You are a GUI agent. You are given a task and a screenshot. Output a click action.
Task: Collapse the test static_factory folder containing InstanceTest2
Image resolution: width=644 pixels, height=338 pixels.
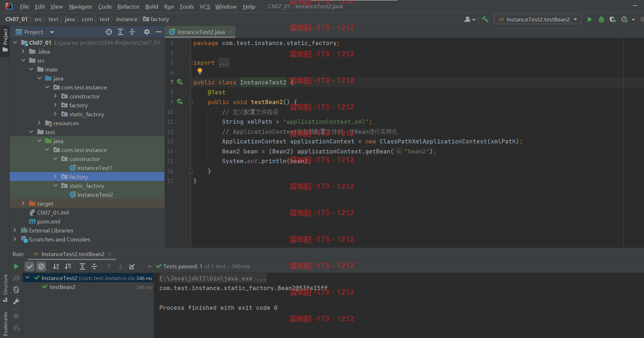[55, 186]
